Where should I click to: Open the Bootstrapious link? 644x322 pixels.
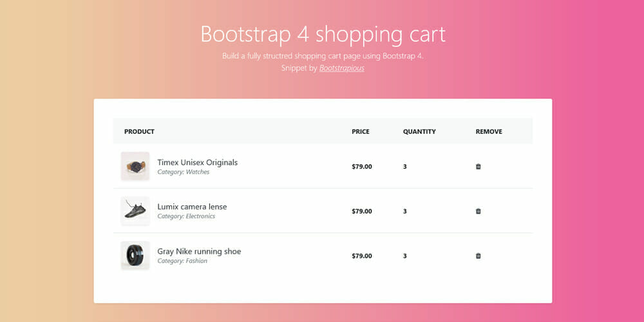[x=341, y=68]
